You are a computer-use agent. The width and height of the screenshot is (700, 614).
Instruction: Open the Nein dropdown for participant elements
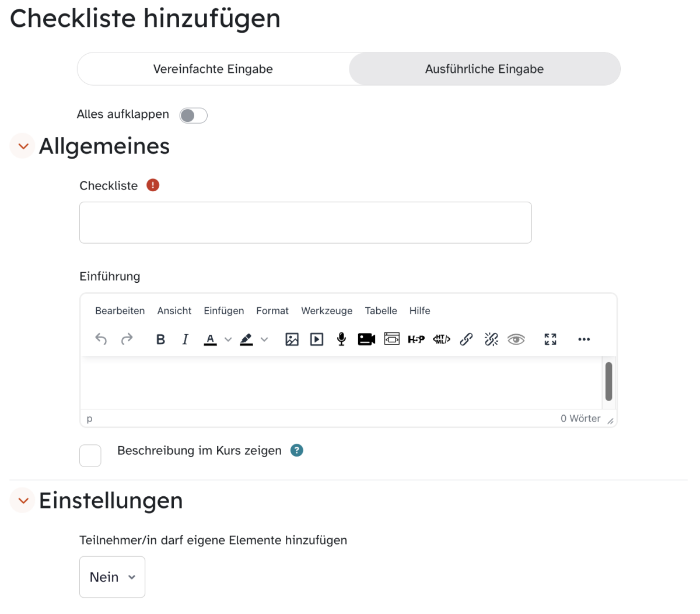point(112,577)
